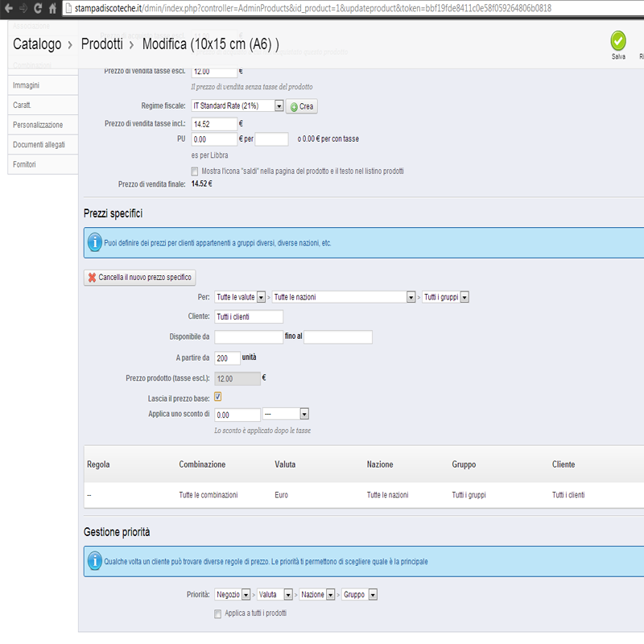Click the Applica uno sconto di field
The width and height of the screenshot is (644, 644).
click(x=237, y=415)
